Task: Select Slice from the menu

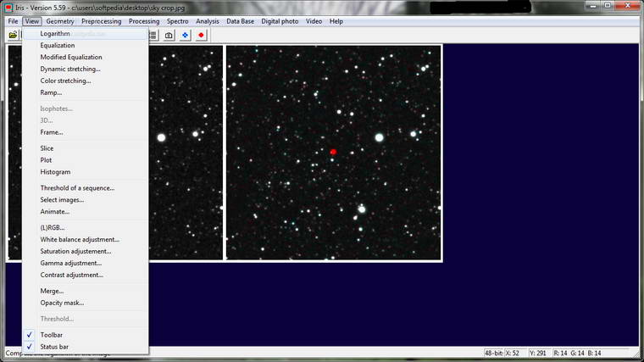Action: point(86,148)
